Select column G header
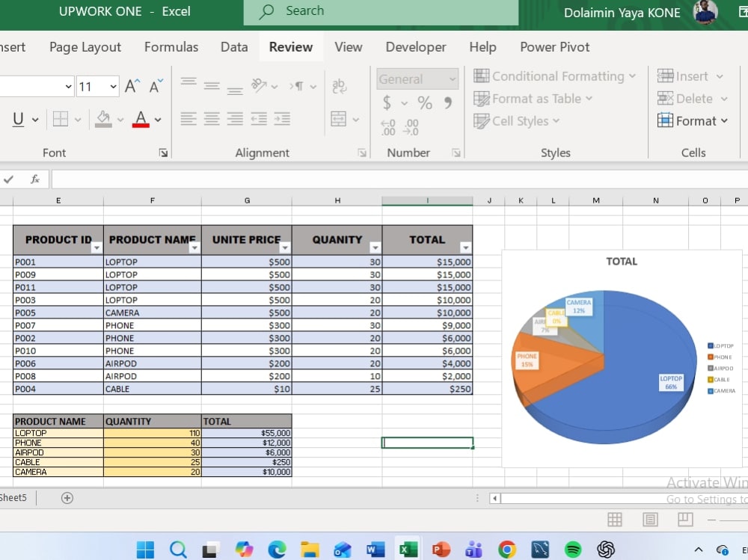The width and height of the screenshot is (748, 560). point(247,201)
